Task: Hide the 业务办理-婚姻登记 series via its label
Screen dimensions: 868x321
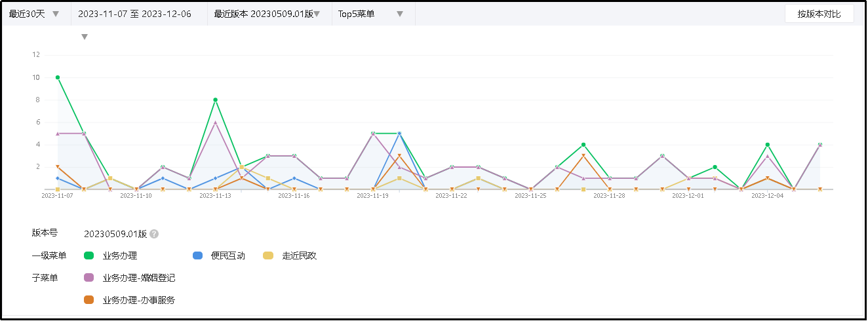Action: (138, 278)
